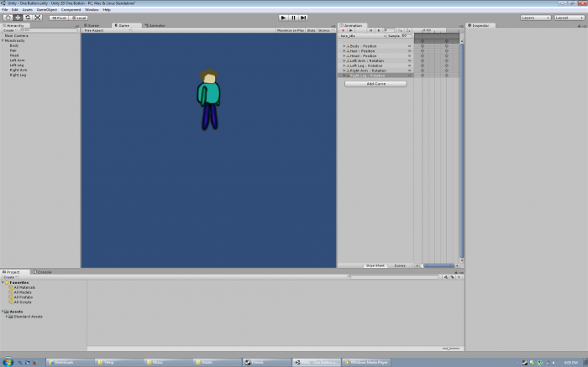Toggle Maximize on Play
Viewport: 588px width, 367px height.
[291, 30]
